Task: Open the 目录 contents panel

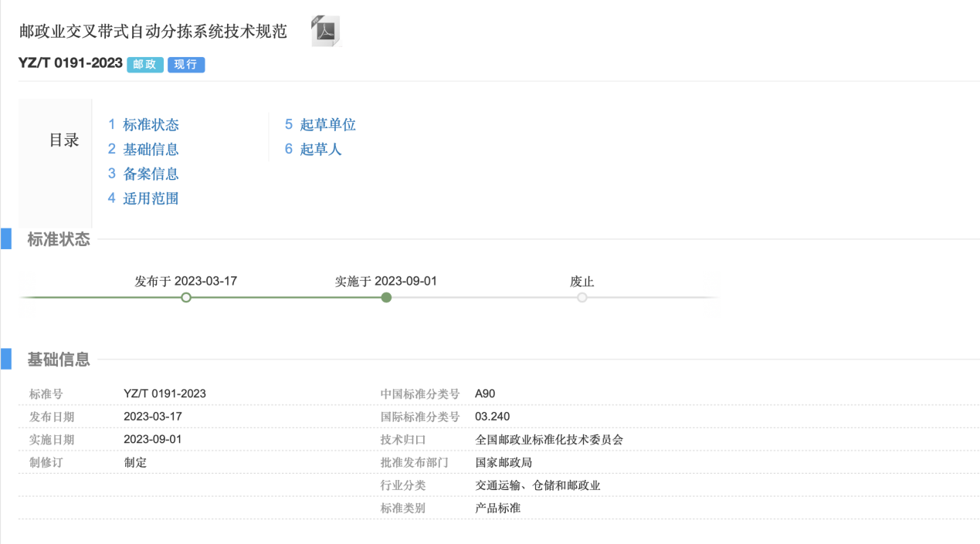Action: pos(64,140)
